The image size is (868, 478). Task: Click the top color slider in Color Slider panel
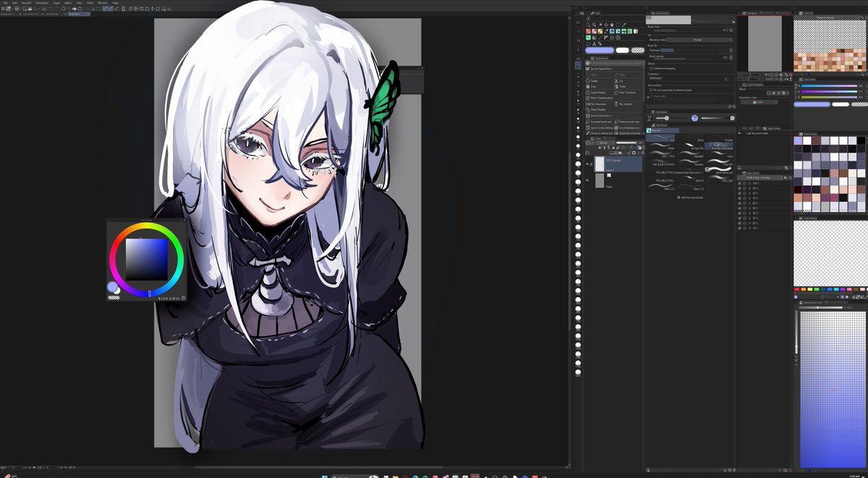point(827,85)
